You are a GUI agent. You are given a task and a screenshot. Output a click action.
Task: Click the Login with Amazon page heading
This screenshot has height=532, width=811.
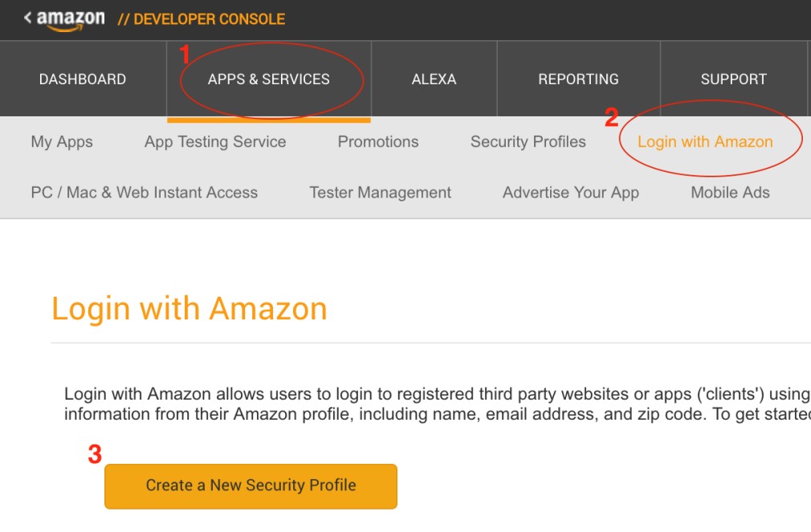[190, 308]
